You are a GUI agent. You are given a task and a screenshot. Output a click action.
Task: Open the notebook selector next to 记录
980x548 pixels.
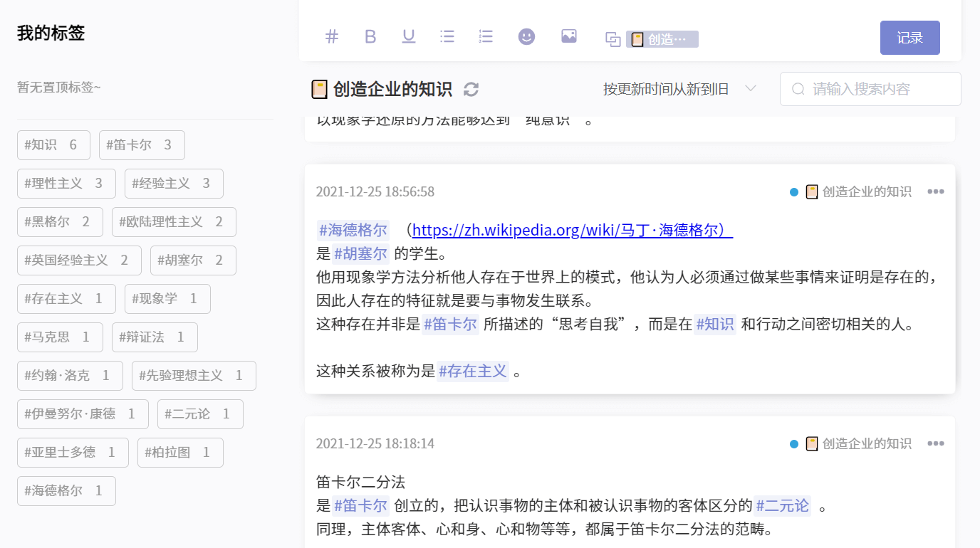click(x=652, y=39)
